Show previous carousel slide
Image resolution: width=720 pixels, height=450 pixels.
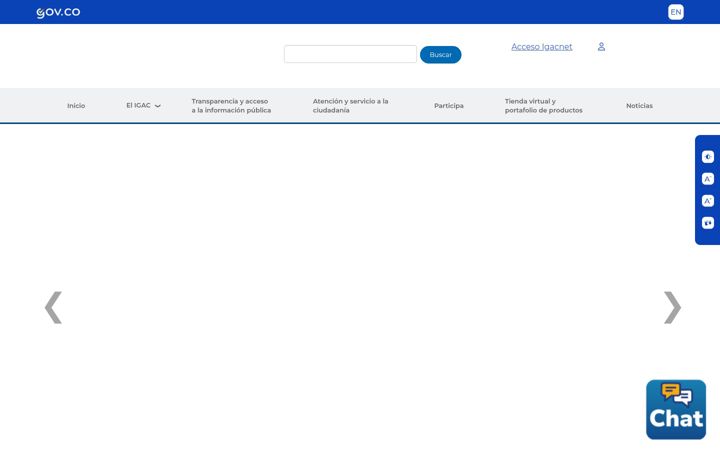point(53,307)
